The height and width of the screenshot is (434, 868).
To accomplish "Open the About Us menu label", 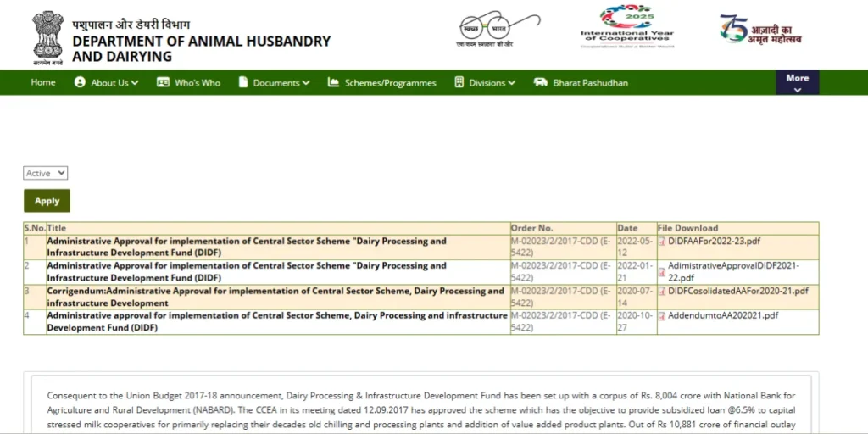I will [109, 83].
